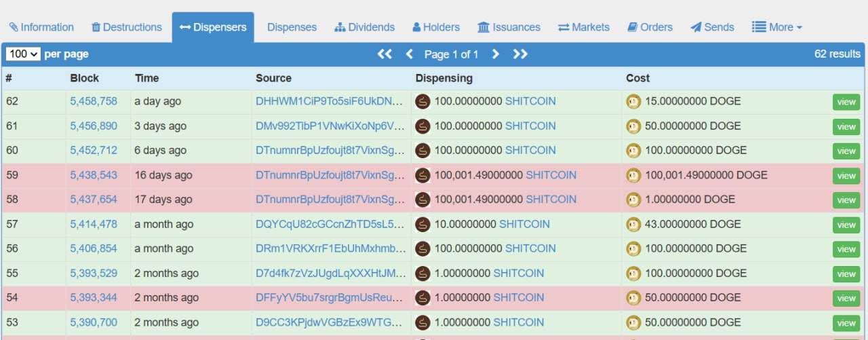Click the Dispensing column header
The width and height of the screenshot is (868, 340).
pos(444,78)
